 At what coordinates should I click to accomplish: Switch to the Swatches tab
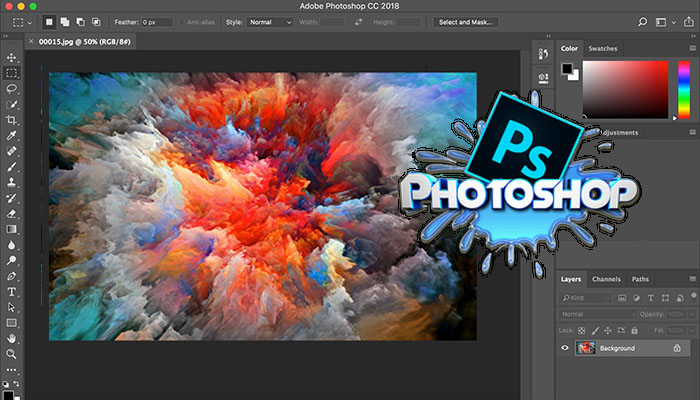[603, 48]
